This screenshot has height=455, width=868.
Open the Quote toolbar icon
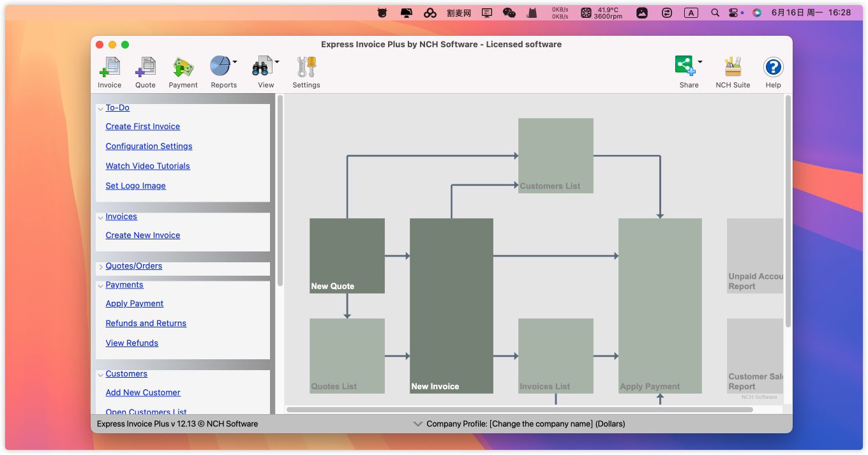145,68
